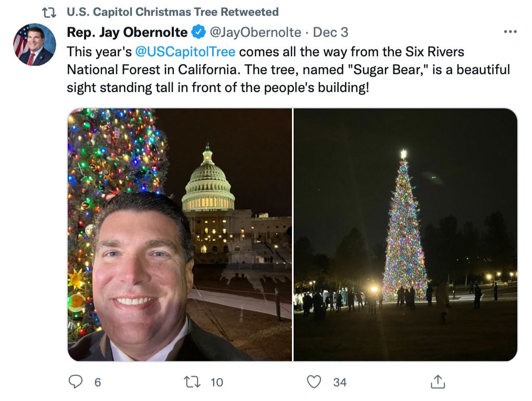
Task: Click the like count 34
Action: coord(340,382)
